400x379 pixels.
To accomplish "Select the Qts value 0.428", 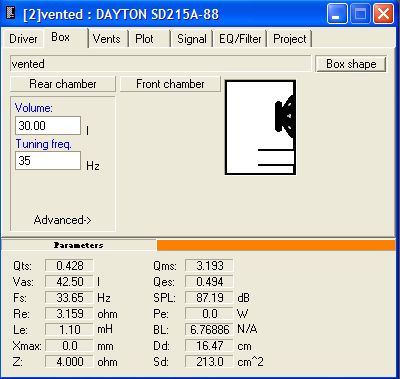I will click(69, 266).
